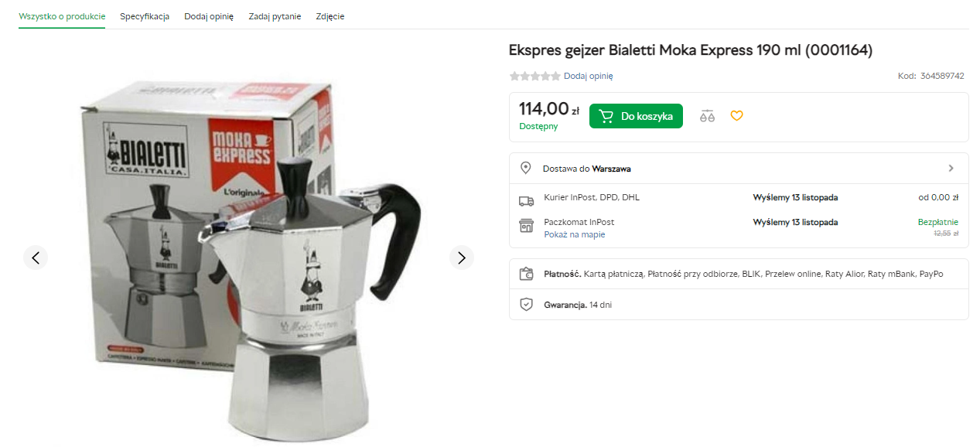This screenshot has width=980, height=447.
Task: Open the Dodaj opinię tab
Action: 209,16
